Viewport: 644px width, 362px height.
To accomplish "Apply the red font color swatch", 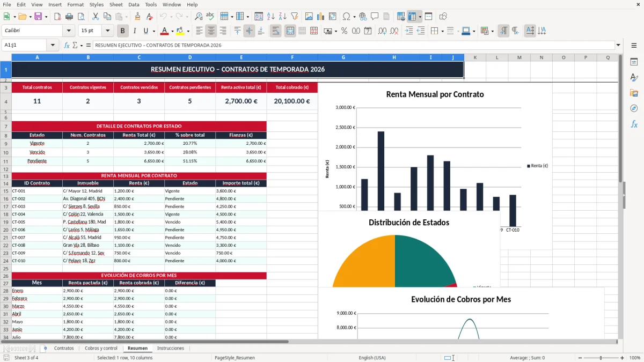I will (165, 31).
